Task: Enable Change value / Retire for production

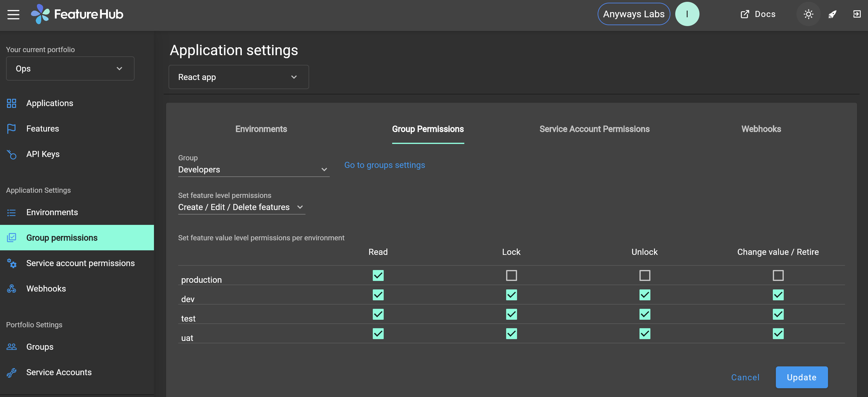Action: pos(778,275)
